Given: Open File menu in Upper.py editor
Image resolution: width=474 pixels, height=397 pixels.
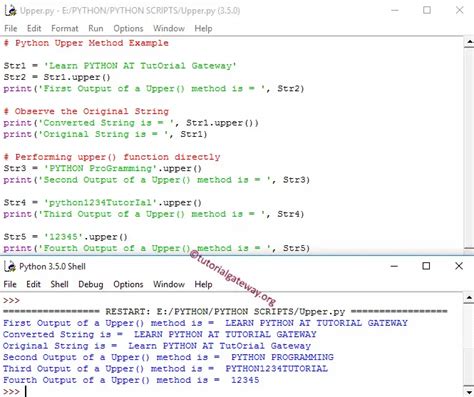Looking at the screenshot, I should click(x=11, y=29).
